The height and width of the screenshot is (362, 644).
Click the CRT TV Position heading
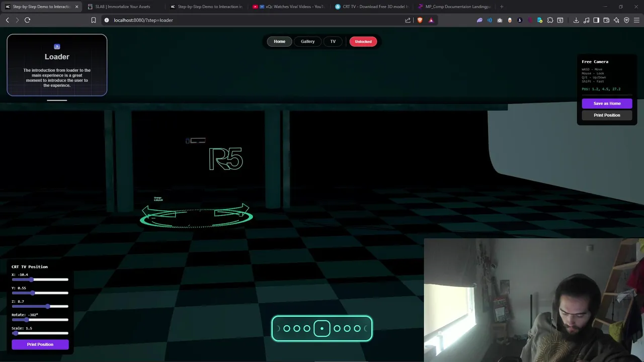[30, 267]
